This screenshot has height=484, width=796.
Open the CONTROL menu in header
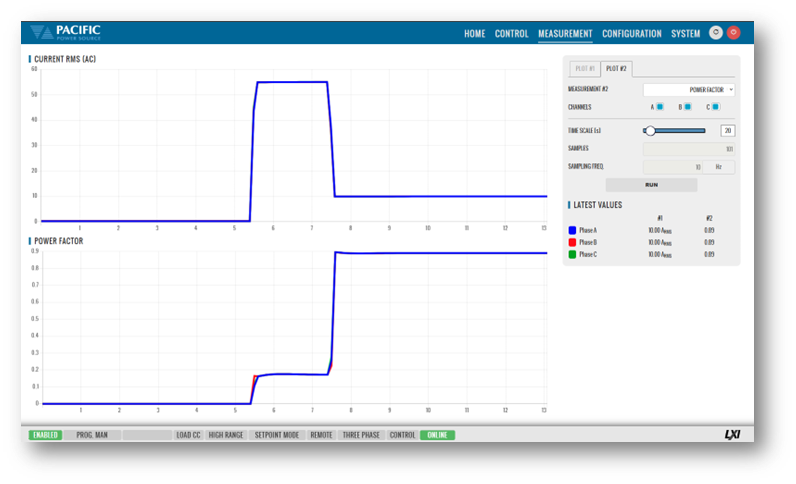point(512,34)
